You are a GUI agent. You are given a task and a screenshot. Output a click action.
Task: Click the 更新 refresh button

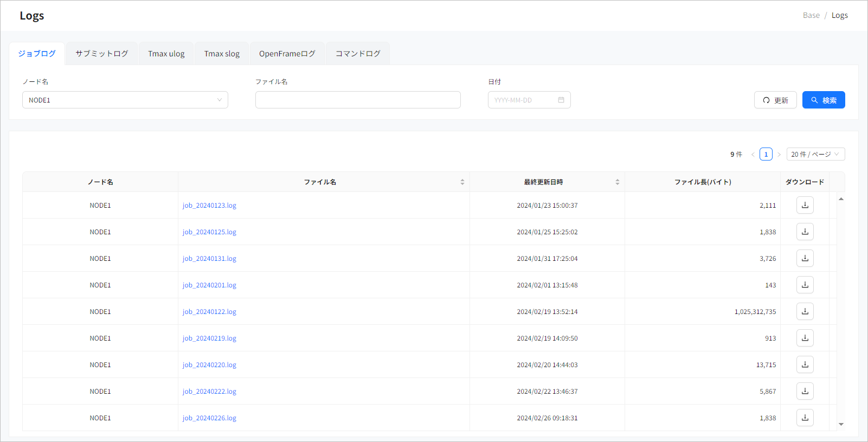click(x=775, y=100)
